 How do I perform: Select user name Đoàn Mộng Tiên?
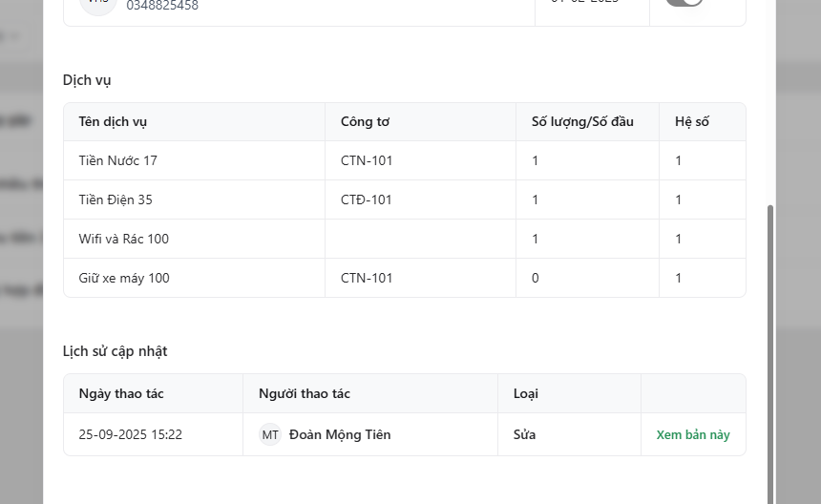[340, 434]
